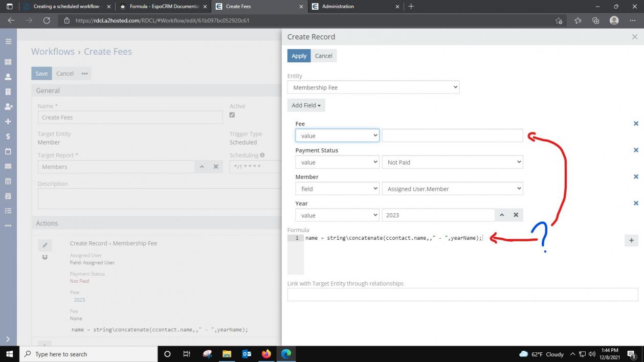Open Microsoft Edge from the taskbar

286,354
